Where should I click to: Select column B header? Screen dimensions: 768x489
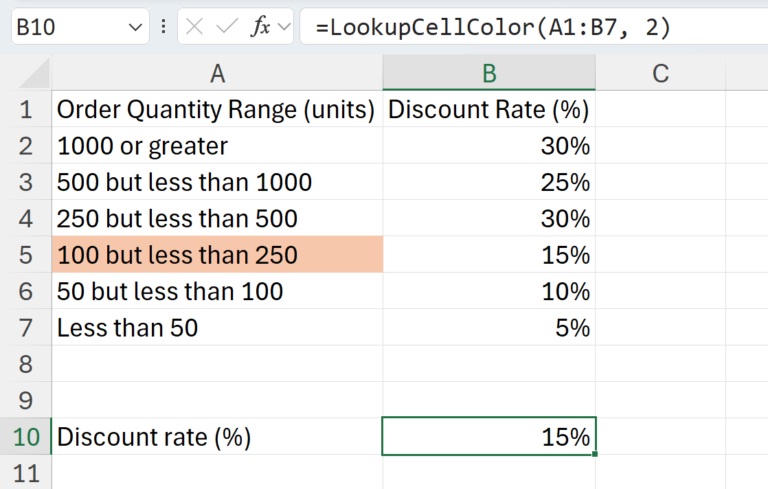pyautogui.click(x=489, y=73)
